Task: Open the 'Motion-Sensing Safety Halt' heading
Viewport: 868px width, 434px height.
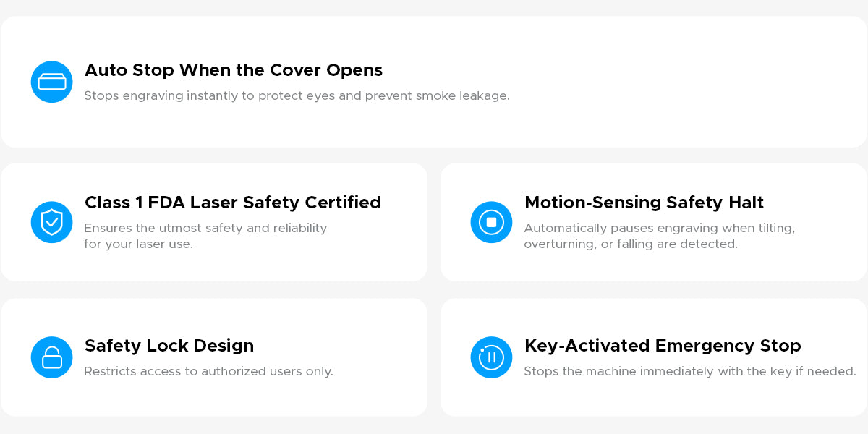Action: point(644,203)
